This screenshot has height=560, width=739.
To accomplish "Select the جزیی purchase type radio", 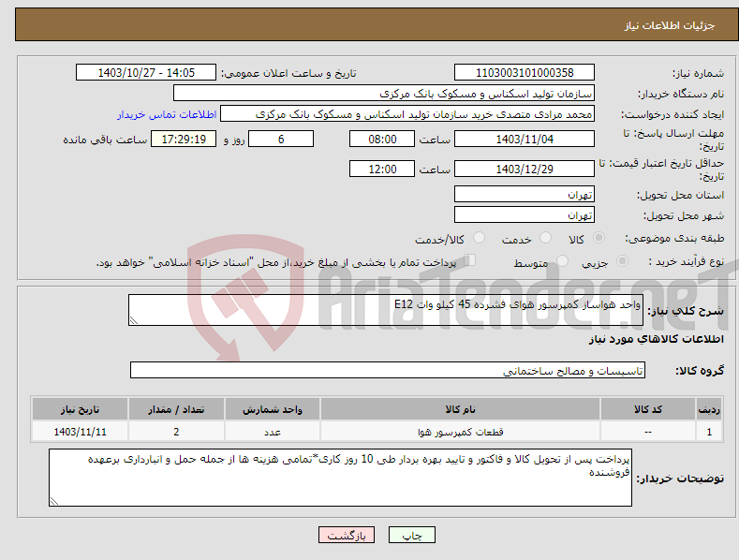I will [622, 260].
